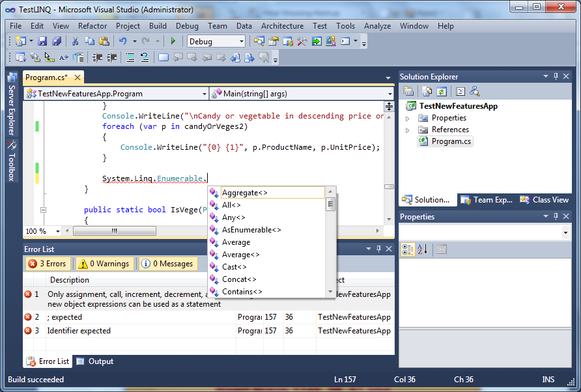Collapse the IsVege method outline box
The image size is (581, 392).
[43, 210]
